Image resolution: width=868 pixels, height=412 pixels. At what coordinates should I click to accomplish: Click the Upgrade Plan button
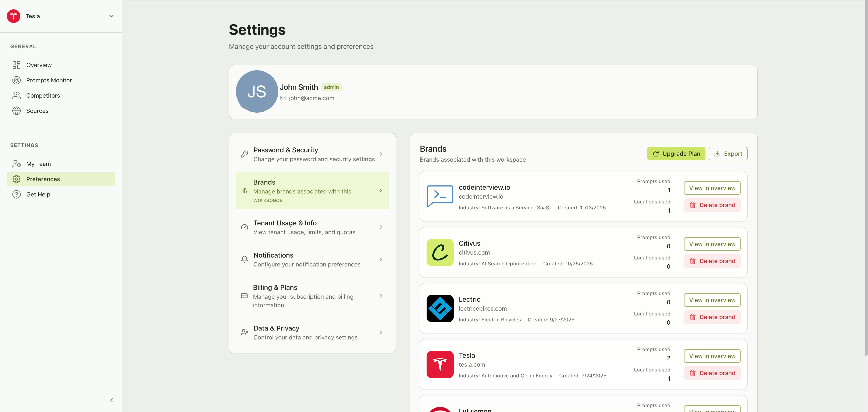pyautogui.click(x=676, y=154)
